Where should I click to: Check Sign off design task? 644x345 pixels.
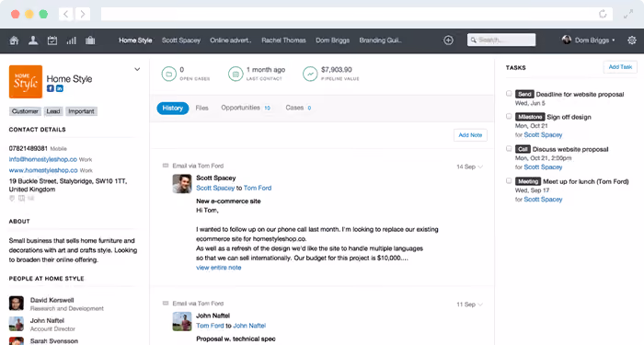[x=509, y=116]
